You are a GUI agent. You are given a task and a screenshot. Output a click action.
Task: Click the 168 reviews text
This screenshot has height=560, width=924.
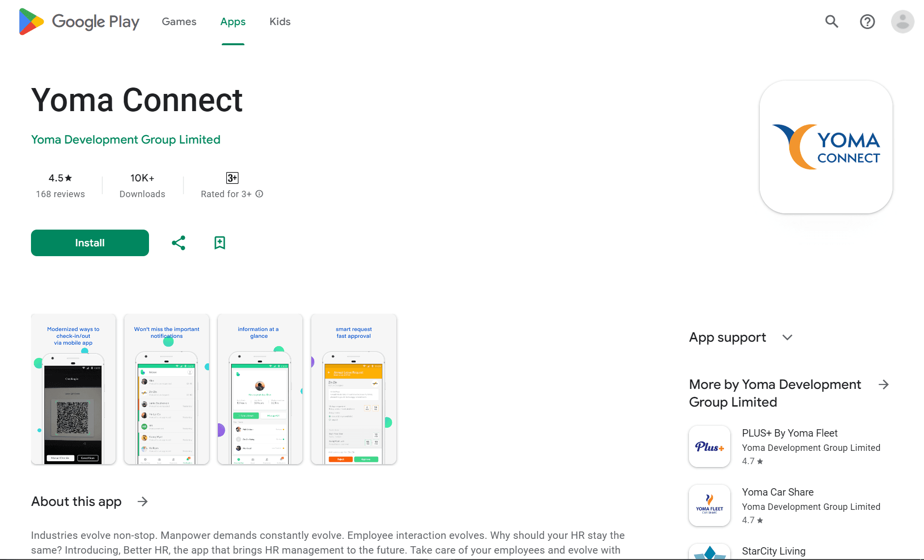click(x=60, y=194)
